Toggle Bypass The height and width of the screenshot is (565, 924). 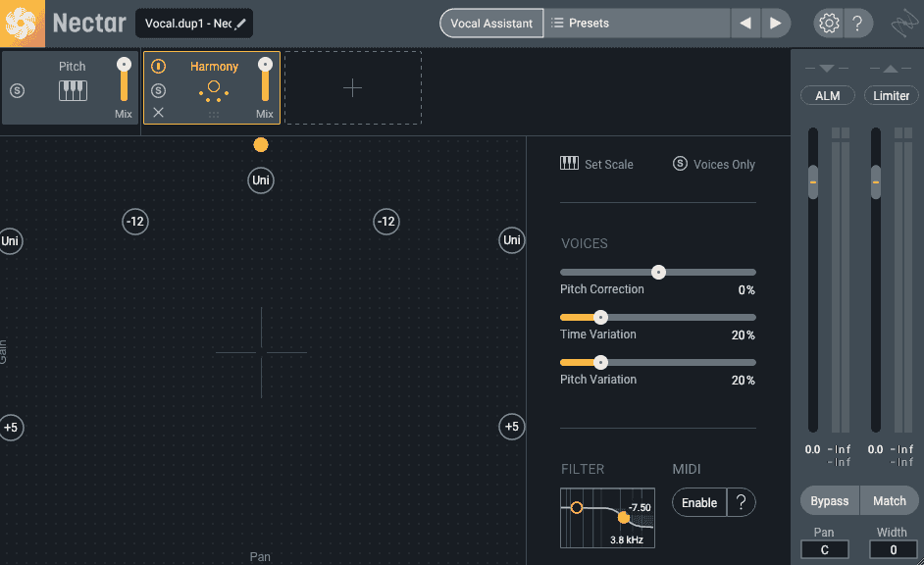click(829, 501)
